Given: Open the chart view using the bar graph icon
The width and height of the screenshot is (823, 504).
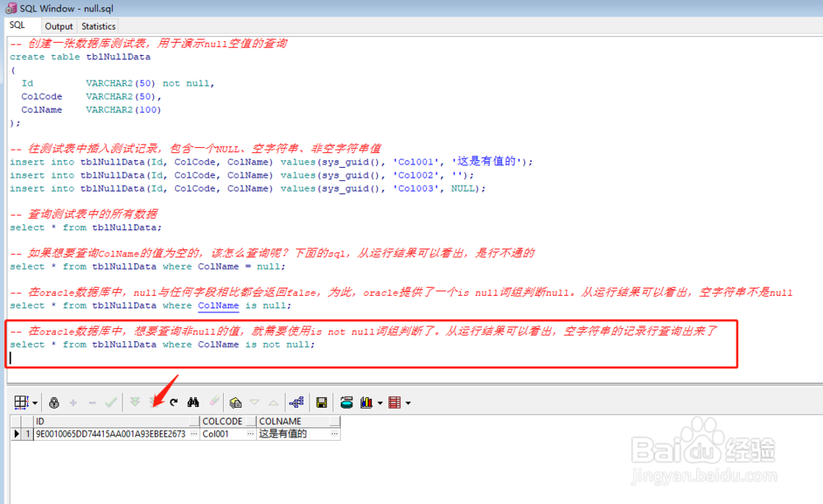Looking at the screenshot, I should pyautogui.click(x=368, y=402).
